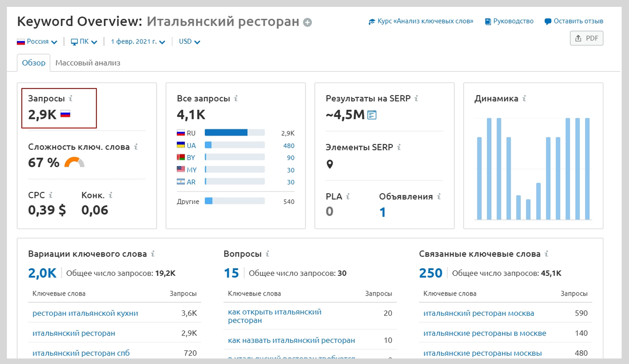Switch to the Обзор tab
This screenshot has height=364, width=629.
34,63
